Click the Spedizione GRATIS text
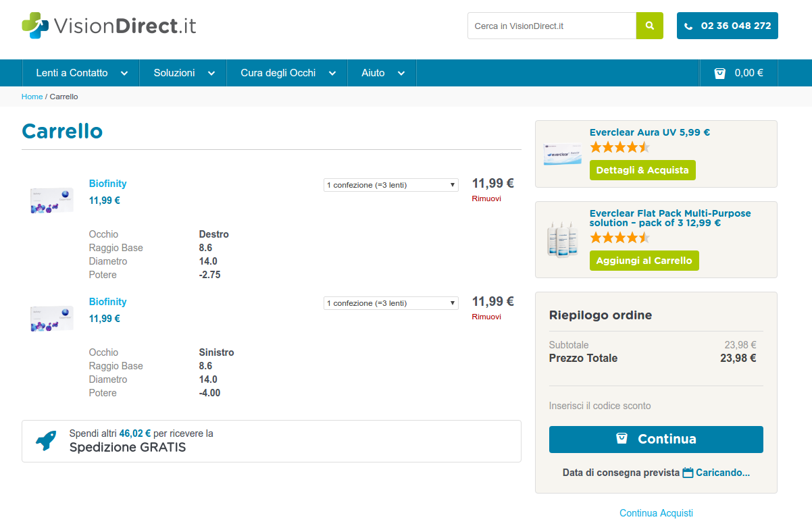This screenshot has height=530, width=812. (128, 447)
